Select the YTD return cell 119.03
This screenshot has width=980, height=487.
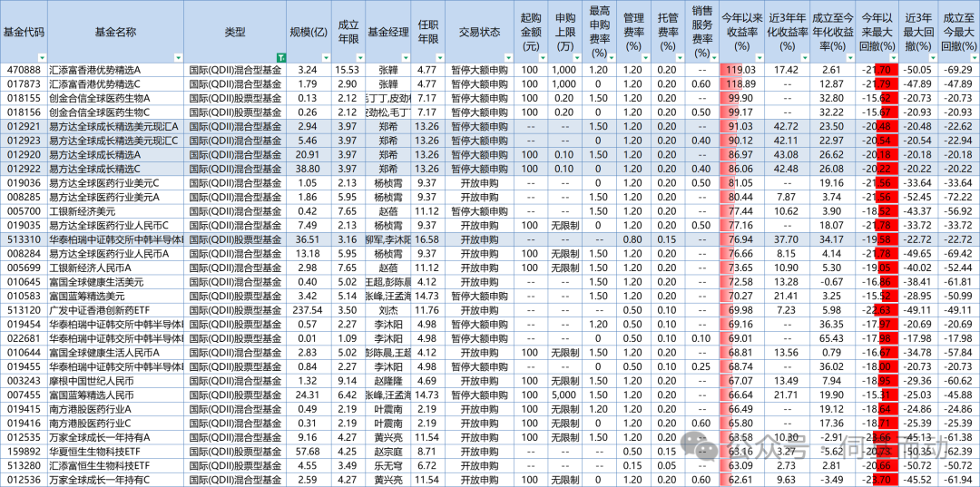click(x=741, y=71)
